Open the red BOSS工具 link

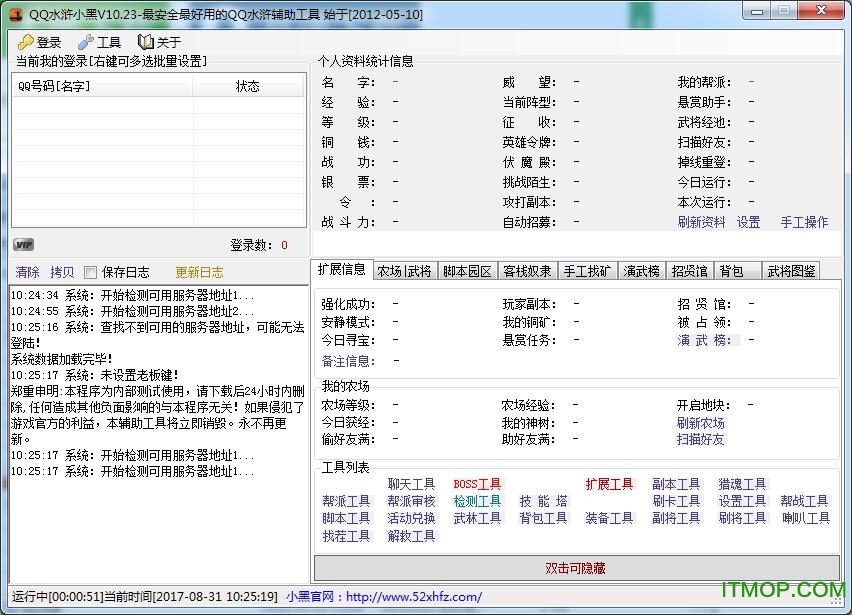click(x=477, y=484)
